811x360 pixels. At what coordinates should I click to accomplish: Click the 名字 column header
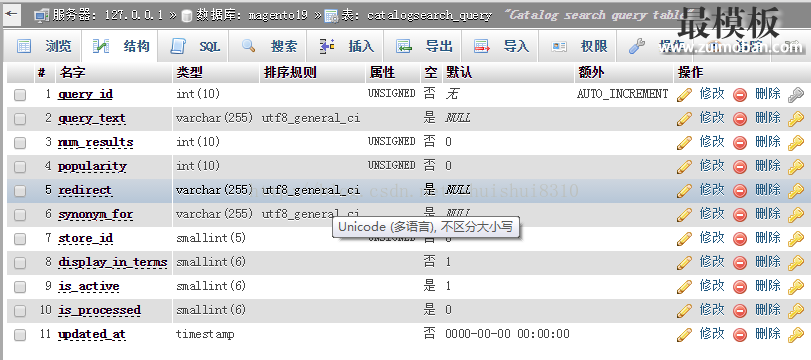[73, 72]
